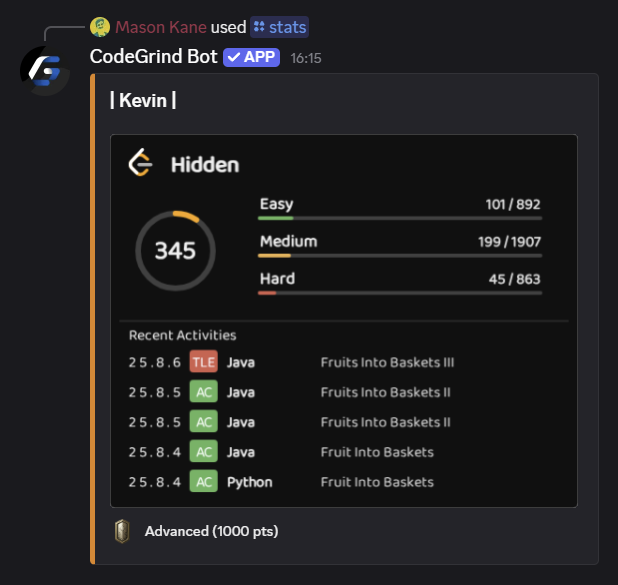Click the Hard progress bar
Viewport: 618px width, 585px height.
400,292
